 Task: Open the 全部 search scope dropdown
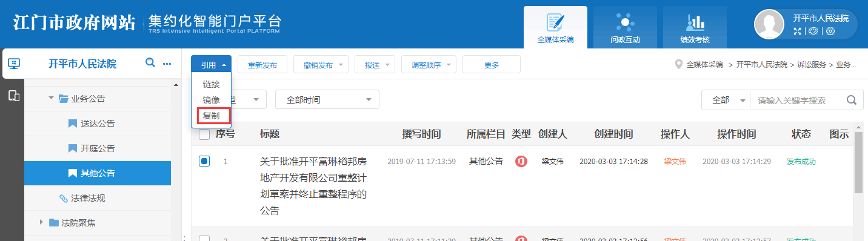click(x=726, y=100)
